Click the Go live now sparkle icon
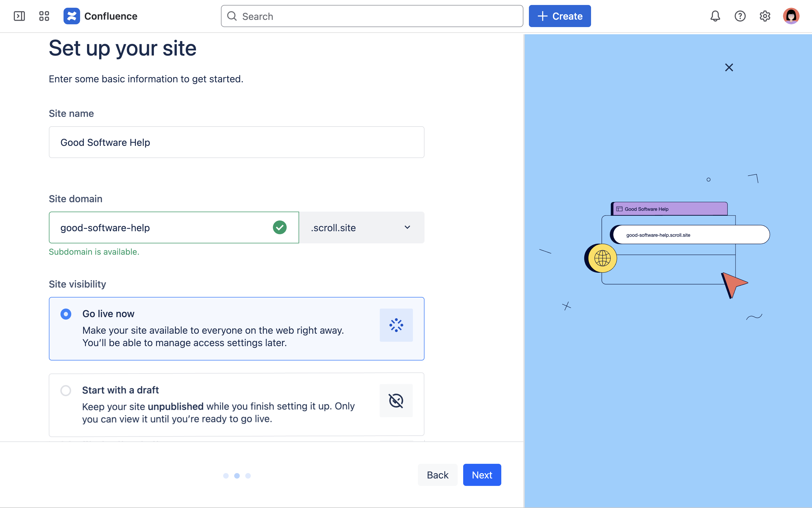Screen dimensions: 812x508 coord(396,325)
